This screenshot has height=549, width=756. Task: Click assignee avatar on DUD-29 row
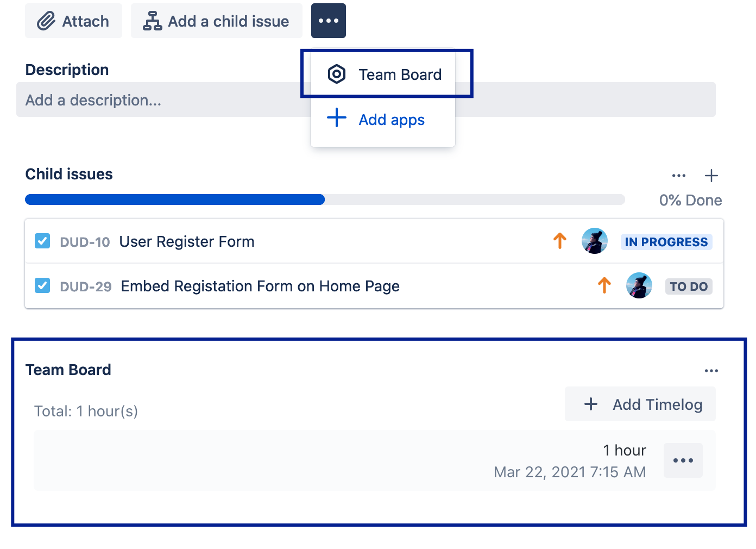click(639, 285)
